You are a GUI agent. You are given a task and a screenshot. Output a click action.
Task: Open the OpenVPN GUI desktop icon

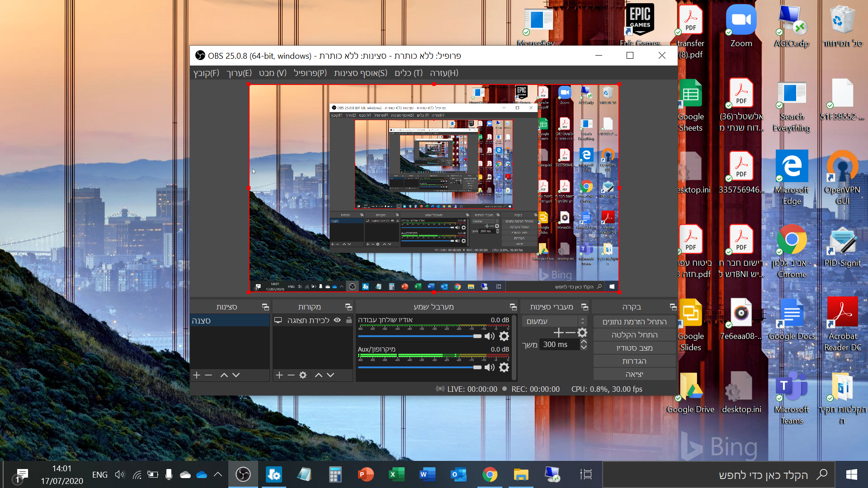pos(842,178)
